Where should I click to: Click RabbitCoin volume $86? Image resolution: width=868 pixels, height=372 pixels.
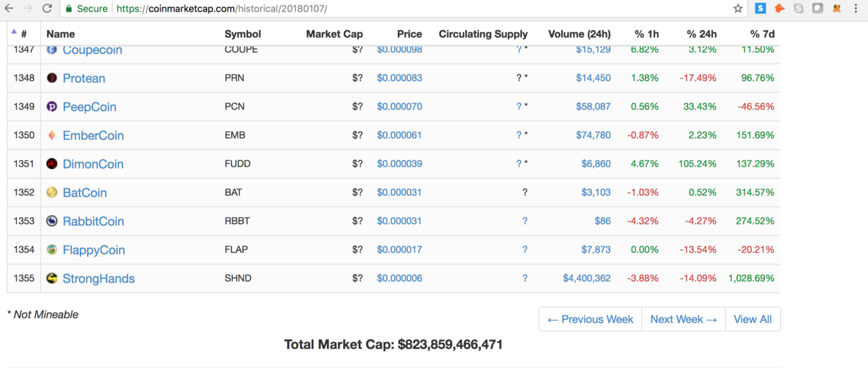602,221
